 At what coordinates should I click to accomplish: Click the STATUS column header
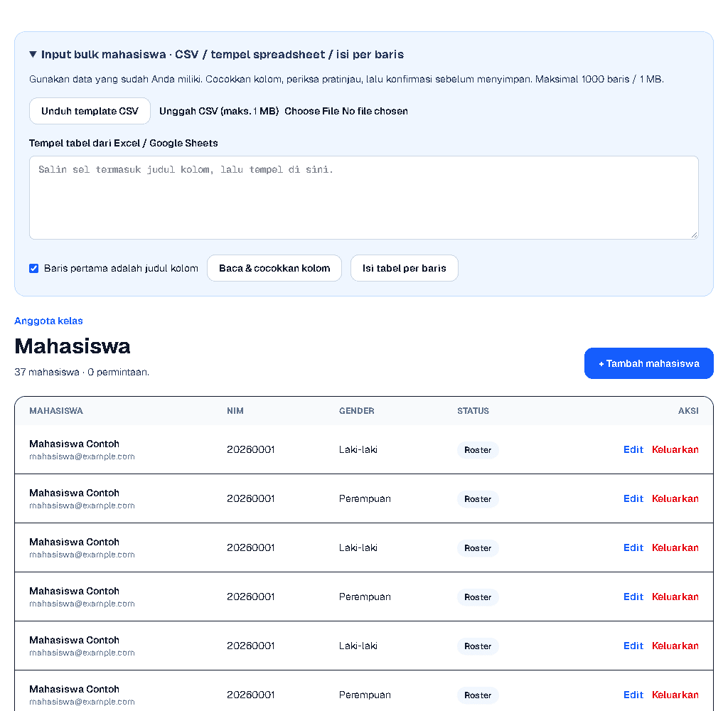click(x=473, y=410)
